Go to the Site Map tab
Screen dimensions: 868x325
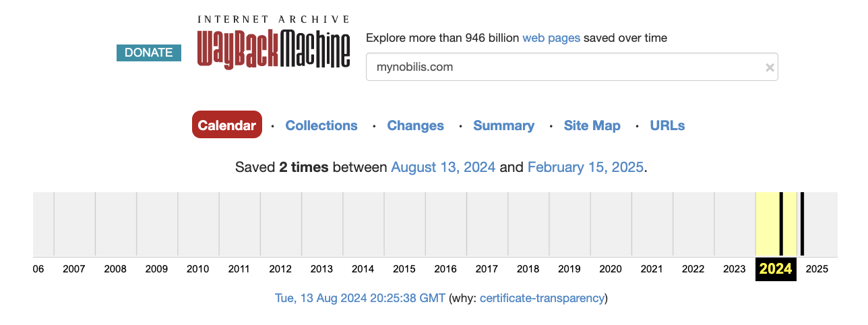(592, 125)
